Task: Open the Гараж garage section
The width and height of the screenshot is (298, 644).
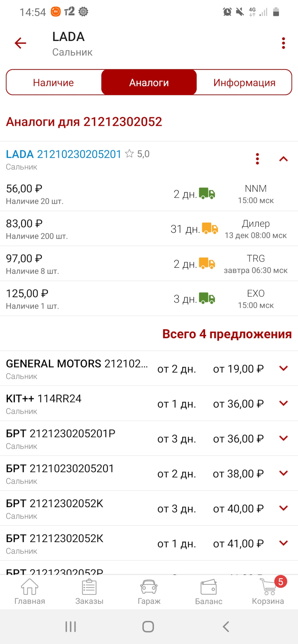Action: pos(149,592)
